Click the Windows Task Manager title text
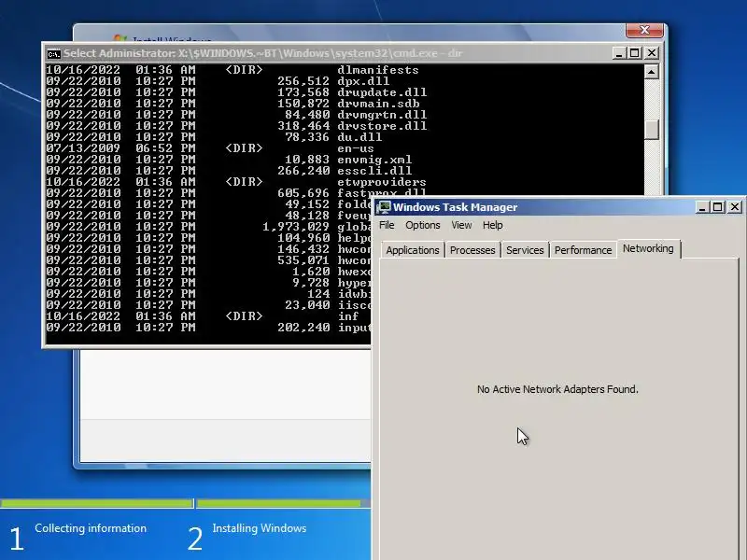747x560 pixels. [x=455, y=207]
